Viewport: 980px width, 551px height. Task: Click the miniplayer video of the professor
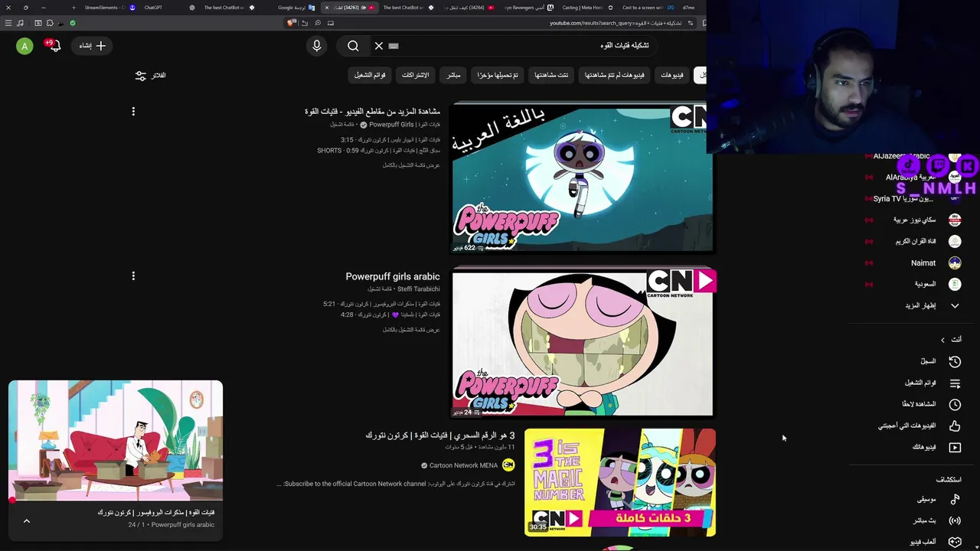click(x=116, y=441)
